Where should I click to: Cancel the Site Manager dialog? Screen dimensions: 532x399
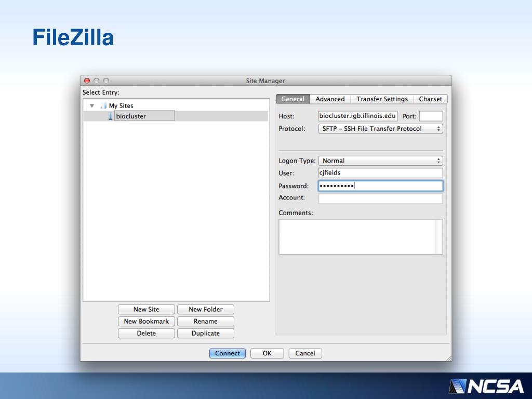pos(305,353)
